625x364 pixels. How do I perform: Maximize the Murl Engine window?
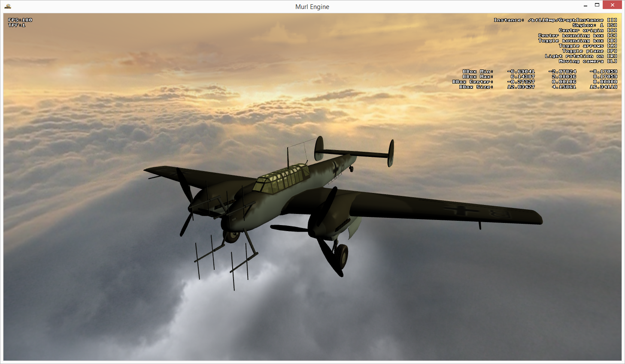point(597,5)
